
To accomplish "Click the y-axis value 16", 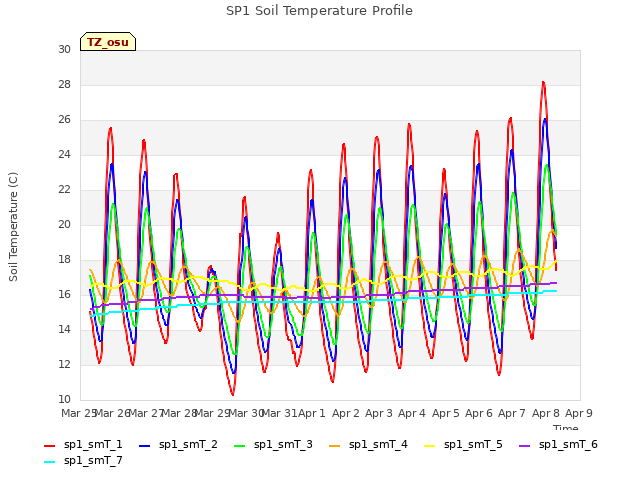I will tap(64, 295).
